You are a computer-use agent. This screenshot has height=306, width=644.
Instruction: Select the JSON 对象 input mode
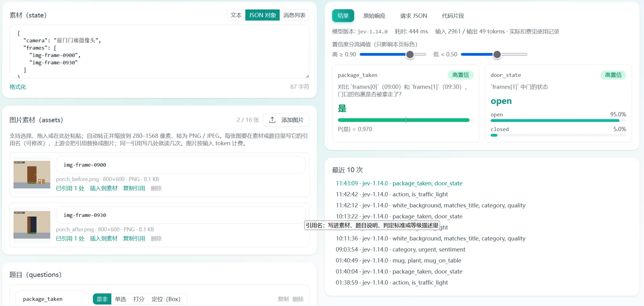click(263, 15)
